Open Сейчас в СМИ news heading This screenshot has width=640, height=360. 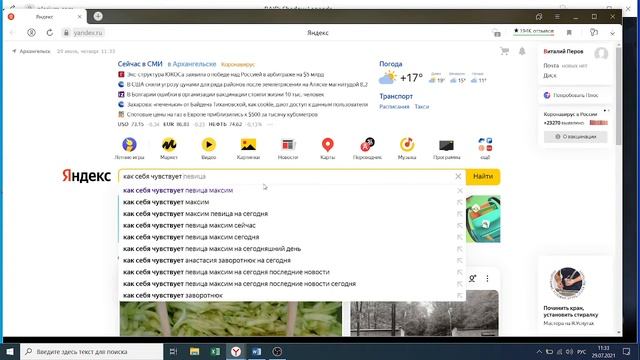coord(140,64)
